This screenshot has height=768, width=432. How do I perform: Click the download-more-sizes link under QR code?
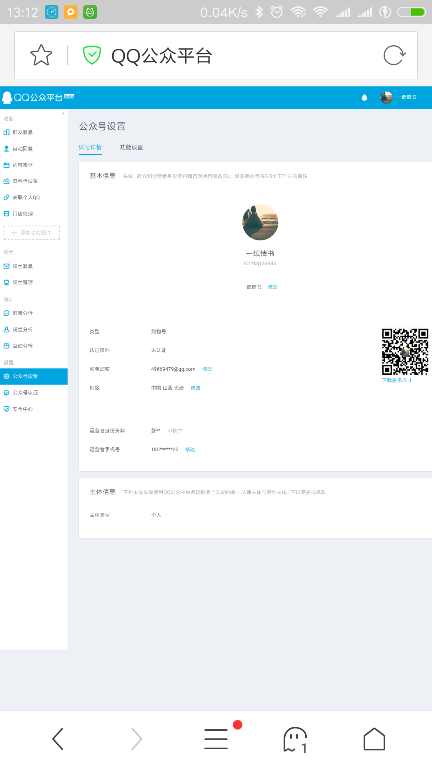(x=397, y=380)
